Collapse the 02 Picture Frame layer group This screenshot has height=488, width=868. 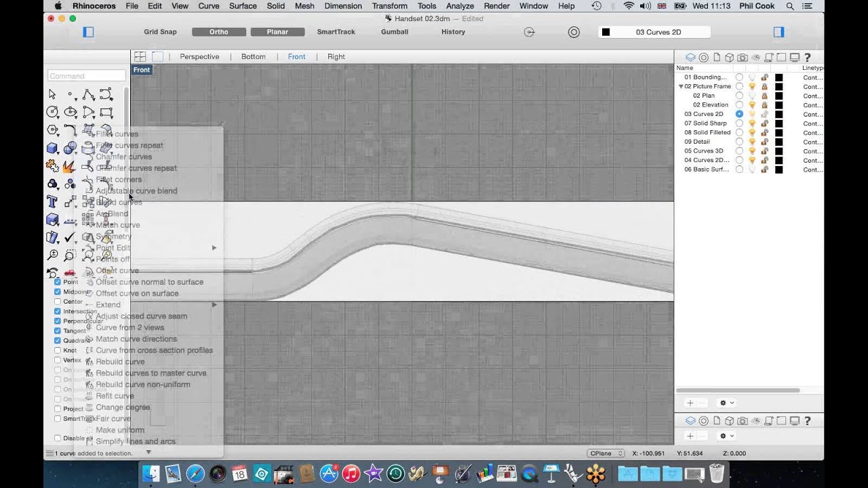(681, 87)
